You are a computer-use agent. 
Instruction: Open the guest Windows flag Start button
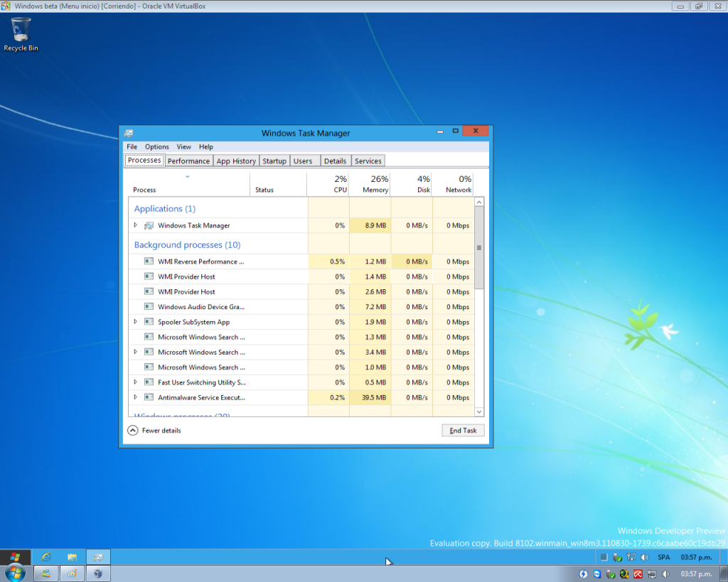[16, 557]
